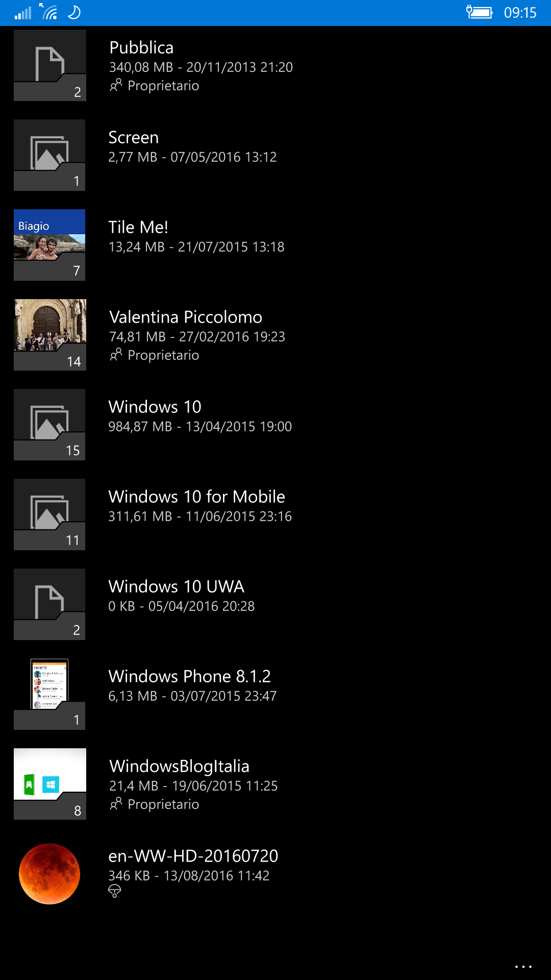551x980 pixels.
Task: Select the Windows 10 for Mobile title
Action: tap(197, 497)
